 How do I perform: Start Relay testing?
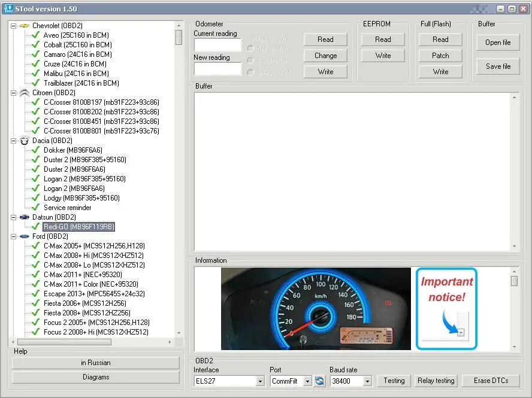click(436, 381)
